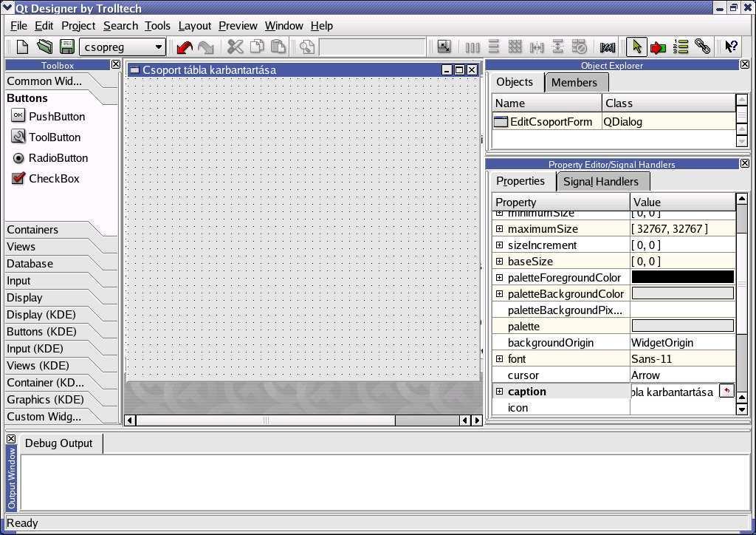Close the Output Window panel
The image size is (756, 535).
click(x=11, y=438)
